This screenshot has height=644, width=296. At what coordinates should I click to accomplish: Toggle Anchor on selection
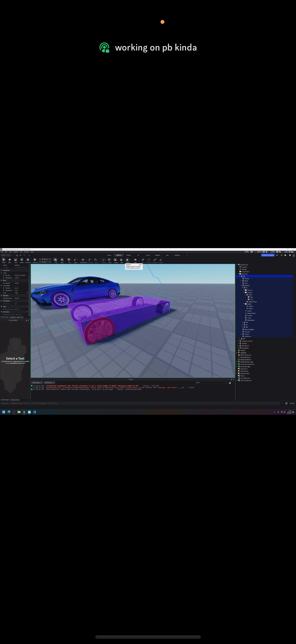[127, 260]
